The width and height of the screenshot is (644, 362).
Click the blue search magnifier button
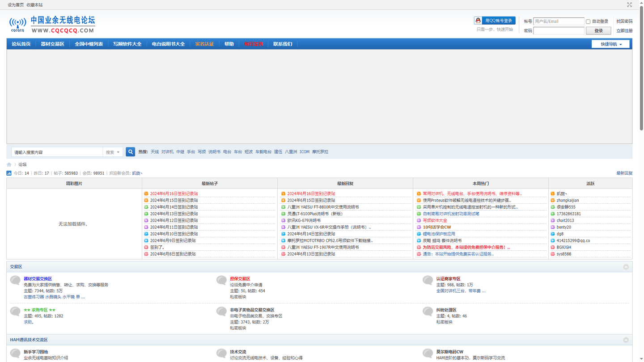pyautogui.click(x=131, y=152)
